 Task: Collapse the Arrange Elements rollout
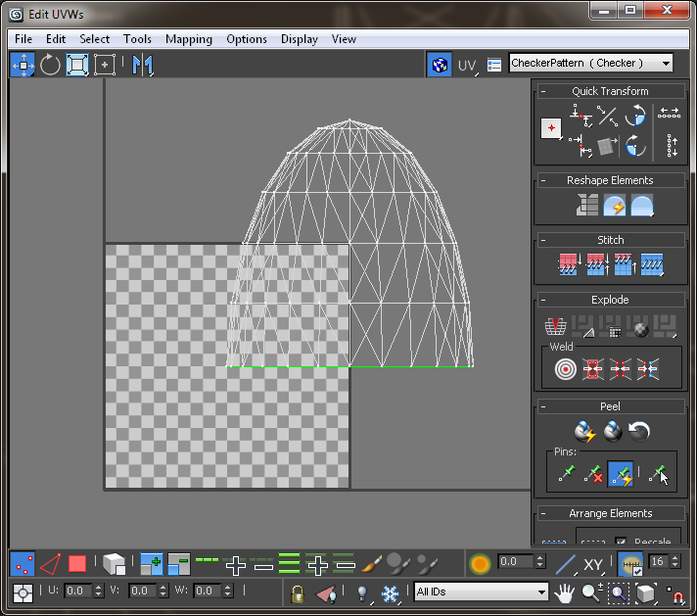tap(543, 513)
